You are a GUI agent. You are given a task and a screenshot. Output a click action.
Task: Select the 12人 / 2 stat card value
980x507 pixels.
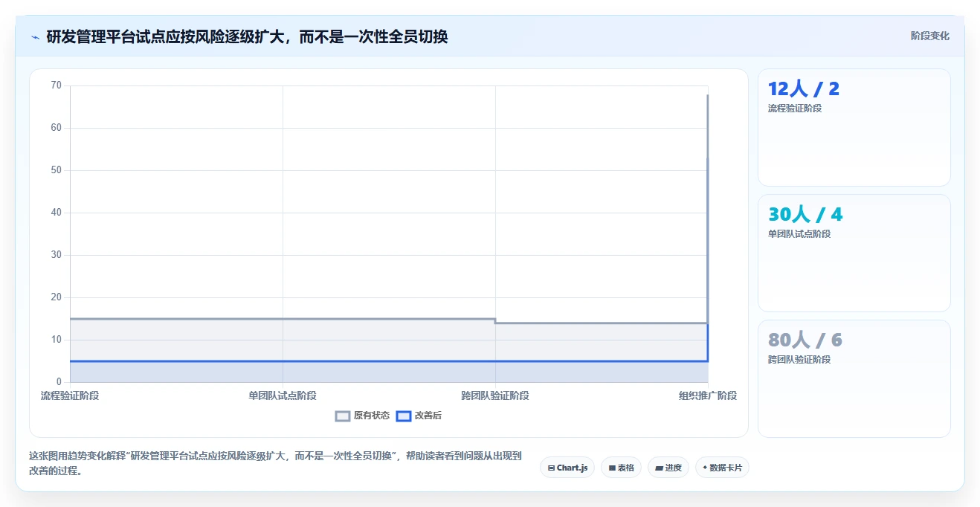[x=804, y=89]
